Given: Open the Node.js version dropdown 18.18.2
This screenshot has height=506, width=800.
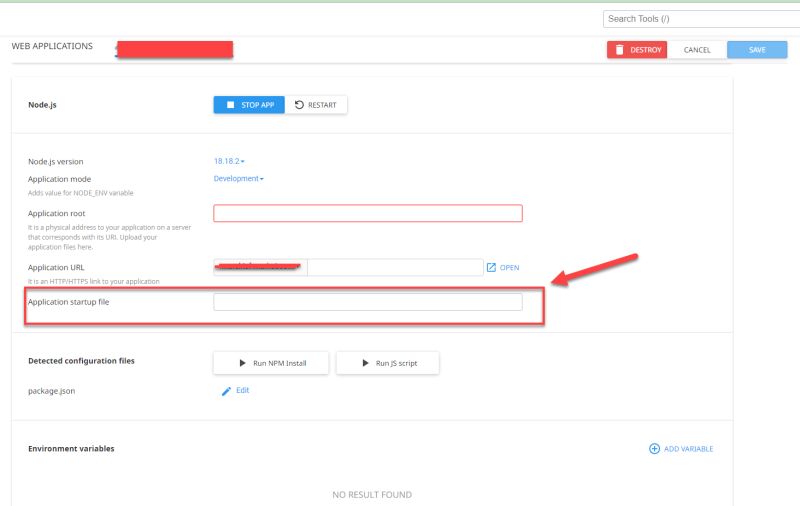Looking at the screenshot, I should click(x=229, y=161).
